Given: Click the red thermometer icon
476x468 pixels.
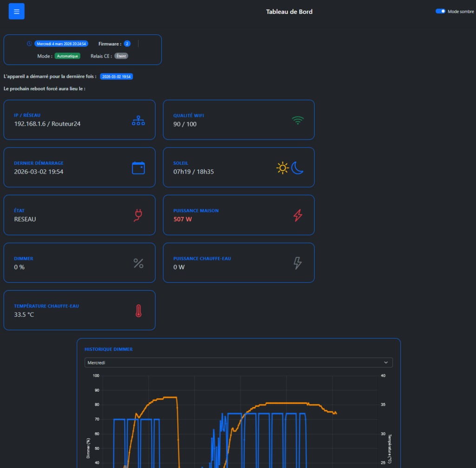Looking at the screenshot, I should click(x=139, y=311).
